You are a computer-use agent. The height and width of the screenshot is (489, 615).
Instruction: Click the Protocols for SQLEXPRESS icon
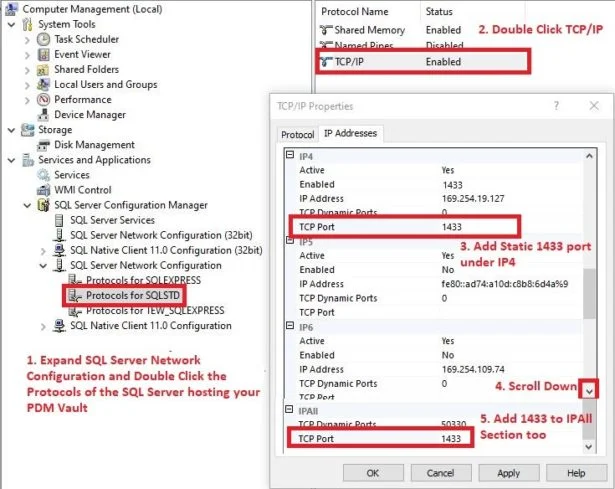coord(75,280)
